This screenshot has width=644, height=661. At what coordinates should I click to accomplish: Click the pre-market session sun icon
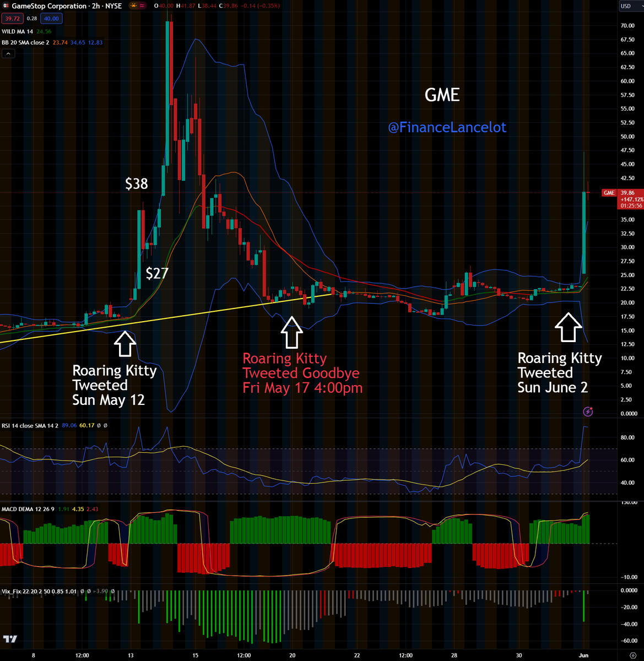pos(134,6)
